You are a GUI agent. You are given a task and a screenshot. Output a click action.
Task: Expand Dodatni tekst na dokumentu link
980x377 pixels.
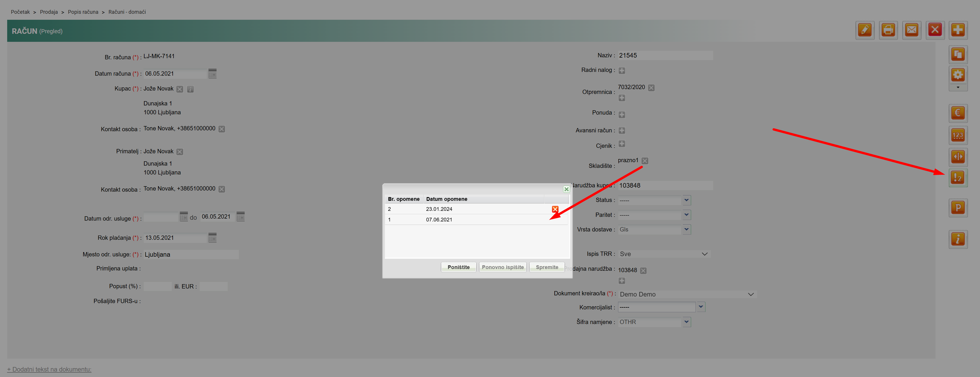49,369
